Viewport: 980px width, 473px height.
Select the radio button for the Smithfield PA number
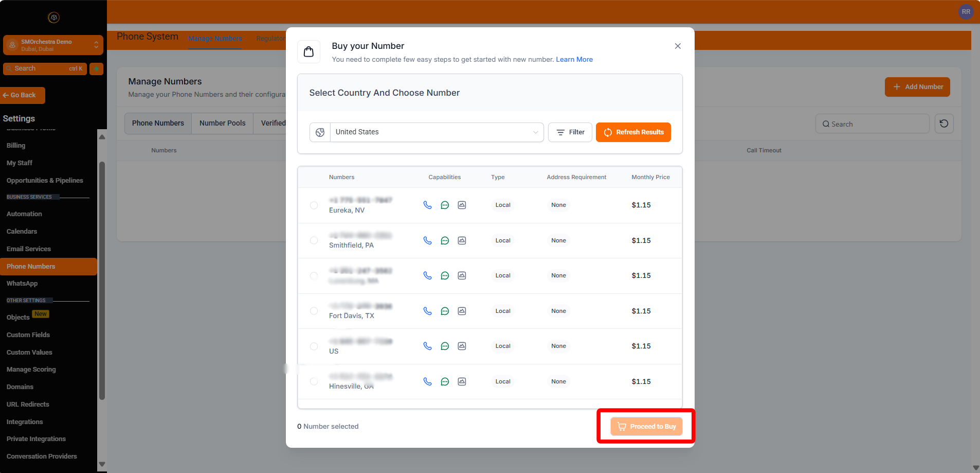pos(314,240)
